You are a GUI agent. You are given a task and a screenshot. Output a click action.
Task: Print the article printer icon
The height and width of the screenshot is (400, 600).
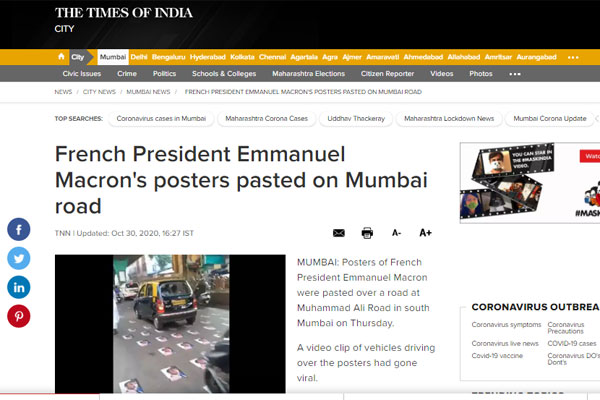tap(367, 233)
